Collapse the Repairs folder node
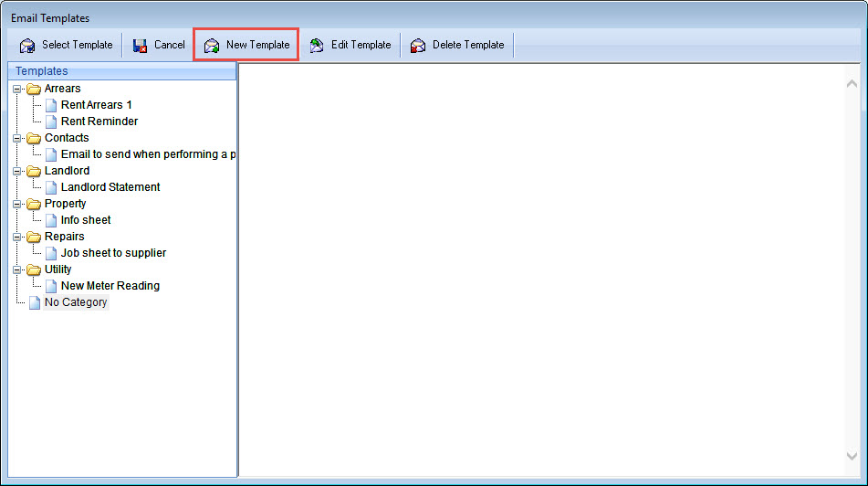 pos(17,238)
